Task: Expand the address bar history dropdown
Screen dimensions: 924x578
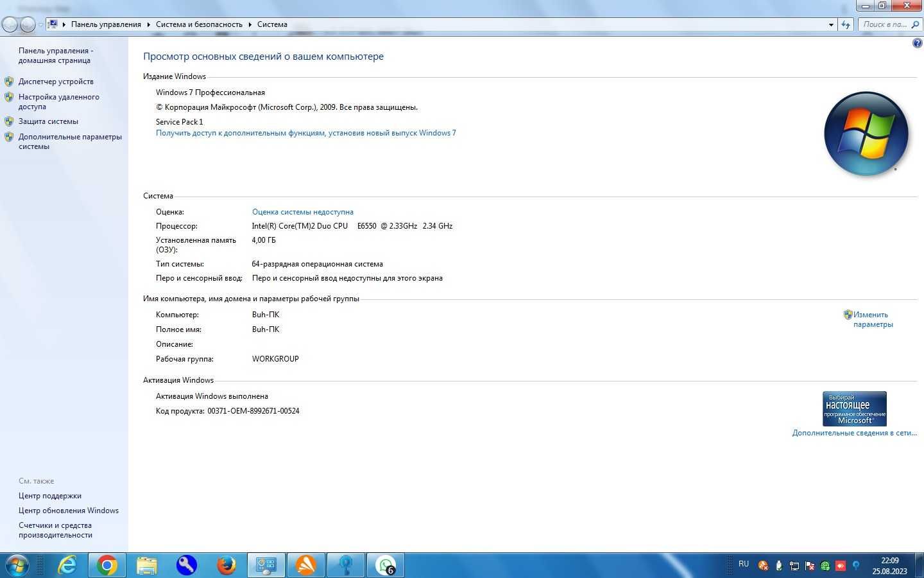Action: (x=831, y=24)
